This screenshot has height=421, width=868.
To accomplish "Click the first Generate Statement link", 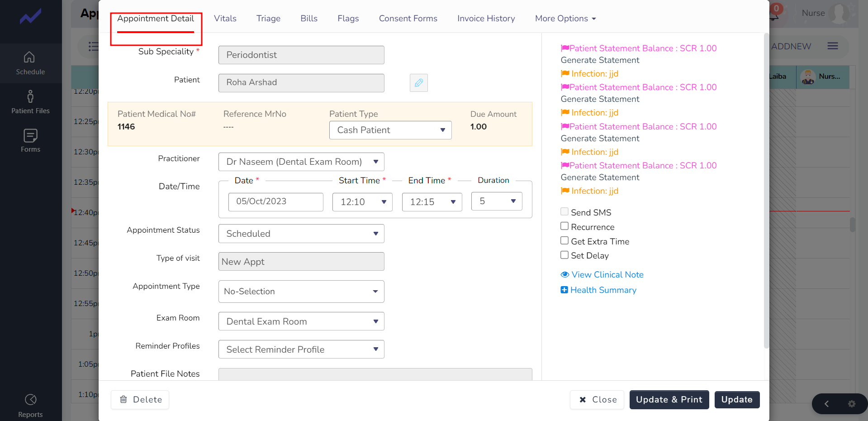I will point(600,60).
